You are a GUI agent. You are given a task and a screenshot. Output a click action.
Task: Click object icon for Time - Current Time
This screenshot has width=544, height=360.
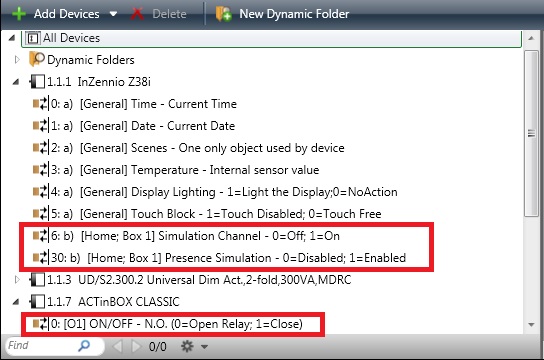click(x=40, y=104)
